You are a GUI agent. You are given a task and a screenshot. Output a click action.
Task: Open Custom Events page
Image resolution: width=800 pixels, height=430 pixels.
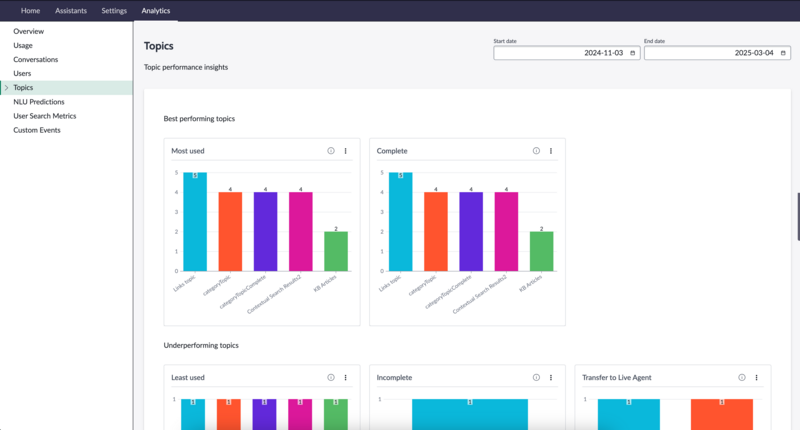pos(37,130)
